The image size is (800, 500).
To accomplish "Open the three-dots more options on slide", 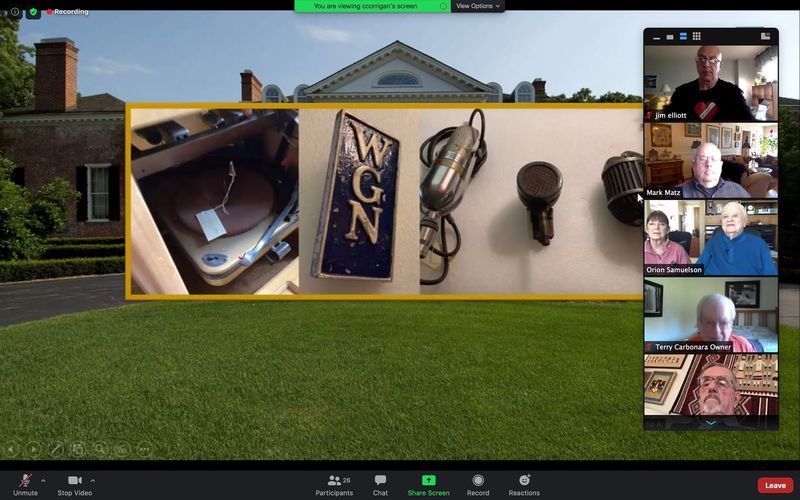I will [144, 449].
